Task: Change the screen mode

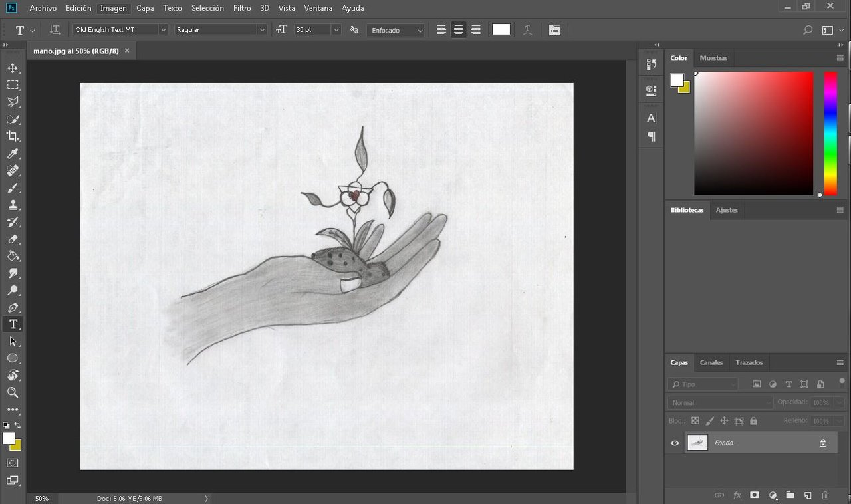Action: point(13,481)
